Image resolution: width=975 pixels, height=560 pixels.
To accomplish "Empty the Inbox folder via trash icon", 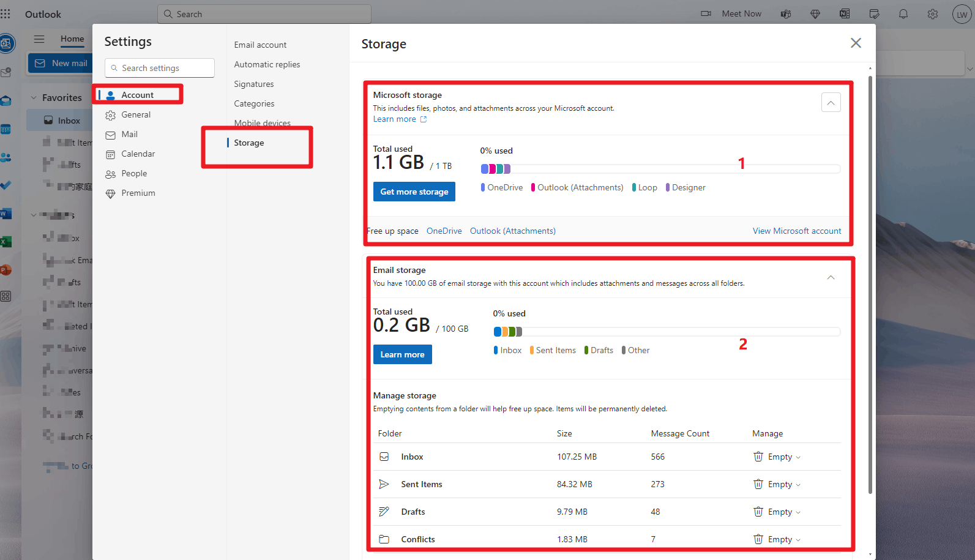I will coord(758,457).
